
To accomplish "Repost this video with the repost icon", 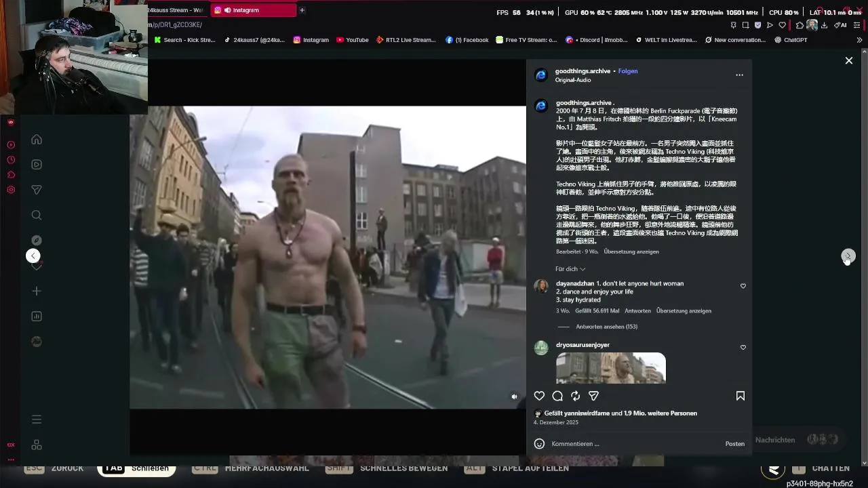I will coord(575,396).
